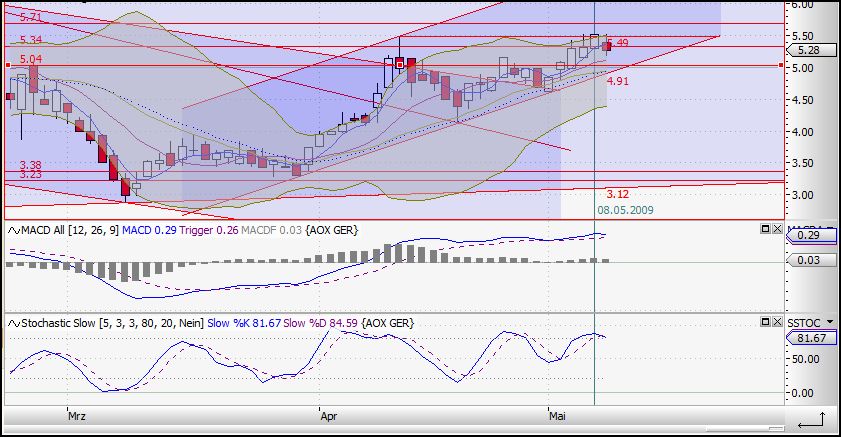This screenshot has width=841, height=437.
Task: Select the right handle of the 5.04 horizontal line
Action: 781,65
